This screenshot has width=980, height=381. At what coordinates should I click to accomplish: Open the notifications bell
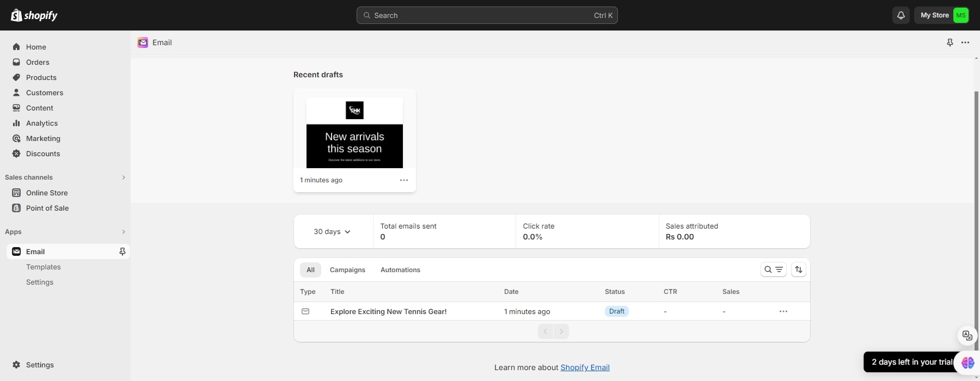coord(901,15)
